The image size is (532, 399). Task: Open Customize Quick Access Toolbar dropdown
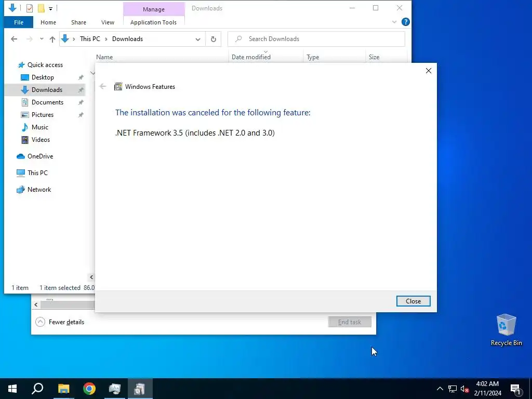tap(50, 8)
